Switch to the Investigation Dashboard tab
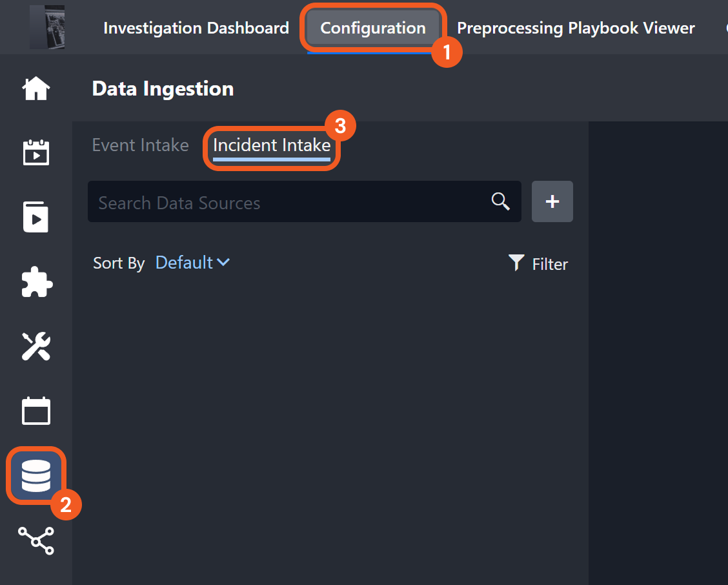728x585 pixels. 196,28
